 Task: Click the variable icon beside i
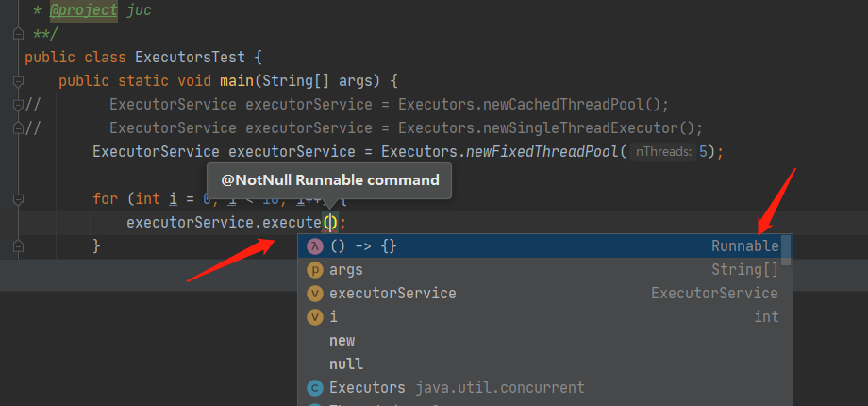(315, 317)
